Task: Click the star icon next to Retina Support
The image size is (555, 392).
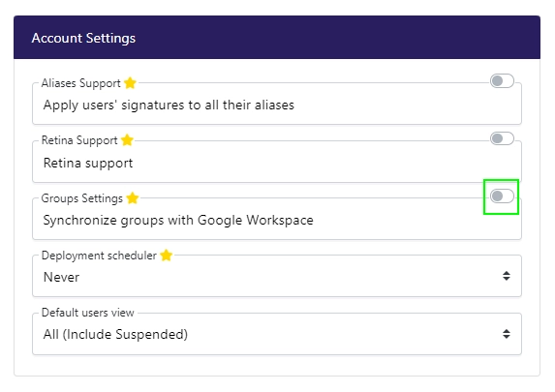Action: [127, 140]
